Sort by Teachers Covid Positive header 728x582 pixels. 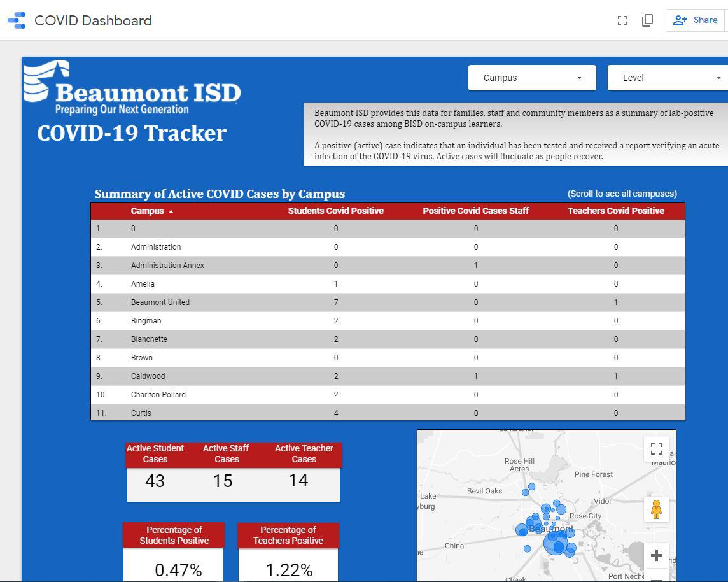point(615,211)
